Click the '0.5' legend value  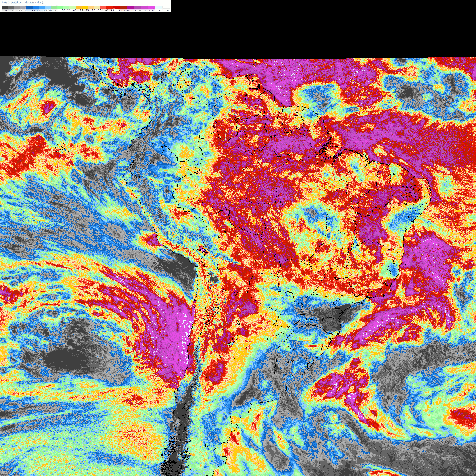coord(7,10)
